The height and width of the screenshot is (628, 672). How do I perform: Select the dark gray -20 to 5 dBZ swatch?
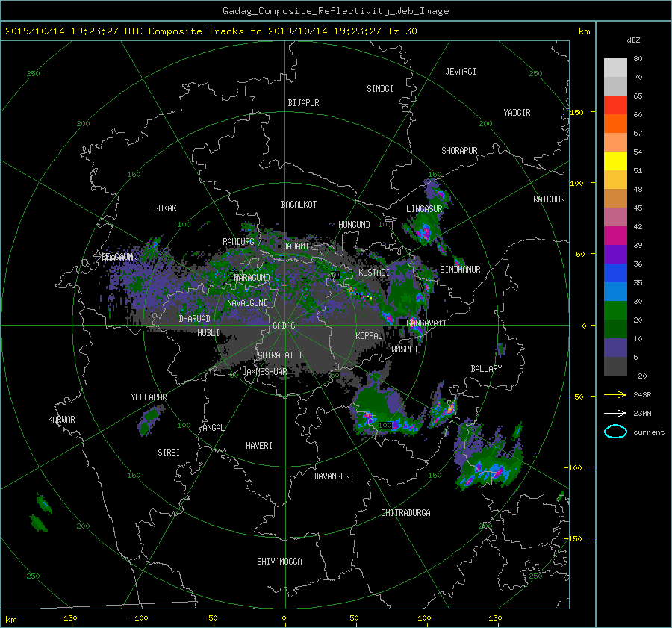click(615, 366)
